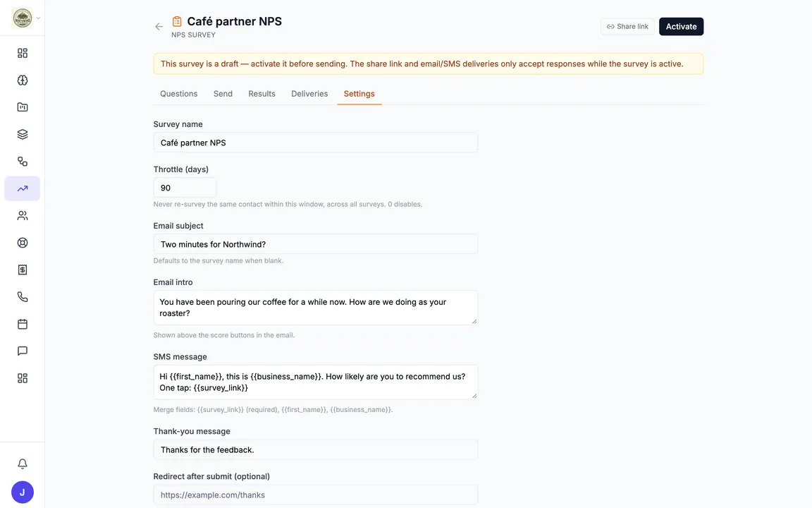Switch to the Send tab
Screen dimensions: 812x508
pos(223,94)
